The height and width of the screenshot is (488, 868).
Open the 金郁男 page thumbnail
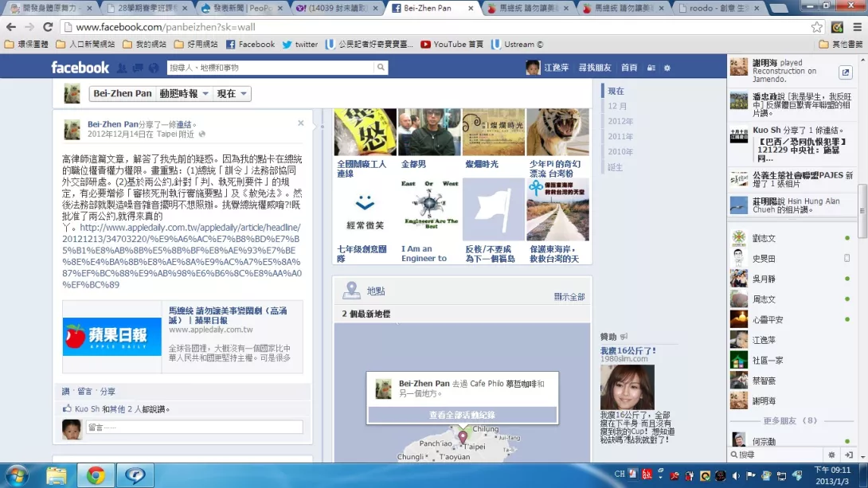429,131
